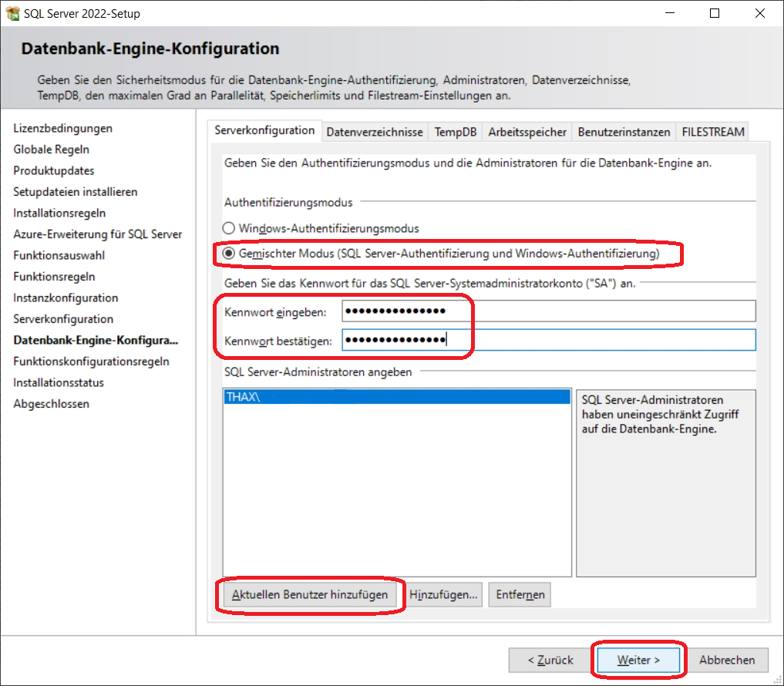Cancel setup with Abbrechen button
Screen dimensions: 784x686
726,660
